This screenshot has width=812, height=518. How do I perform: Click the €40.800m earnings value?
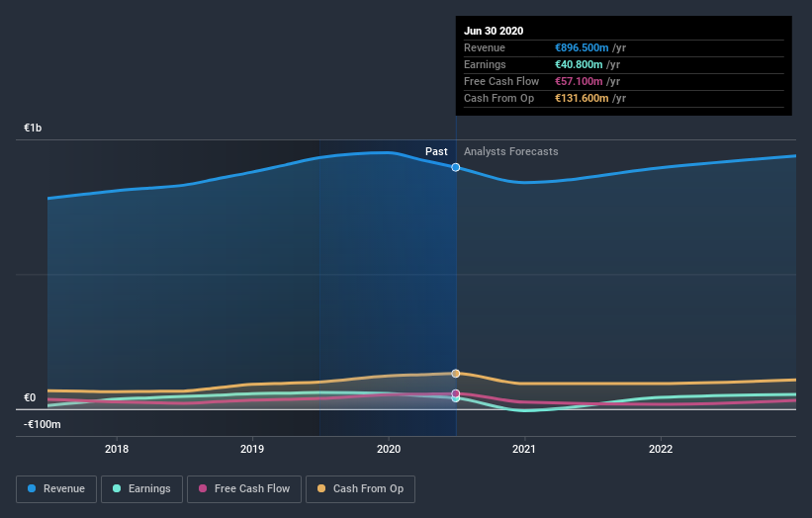coord(579,64)
